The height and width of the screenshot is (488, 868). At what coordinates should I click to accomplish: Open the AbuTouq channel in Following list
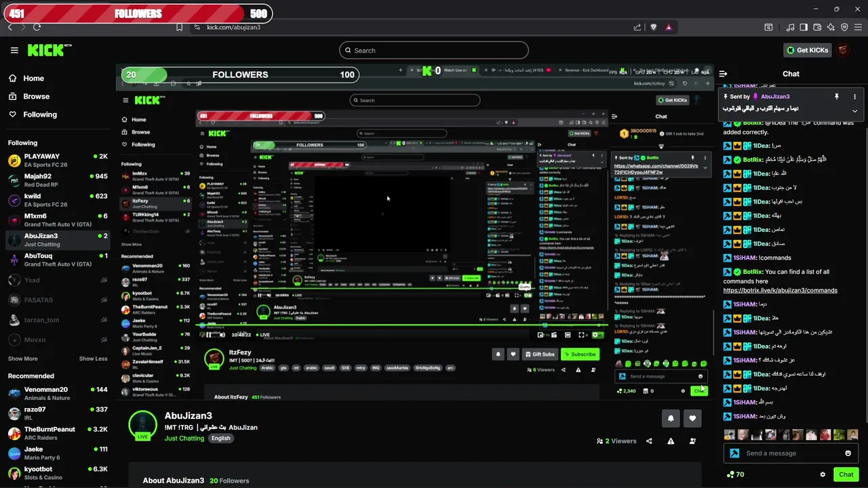[x=57, y=260]
